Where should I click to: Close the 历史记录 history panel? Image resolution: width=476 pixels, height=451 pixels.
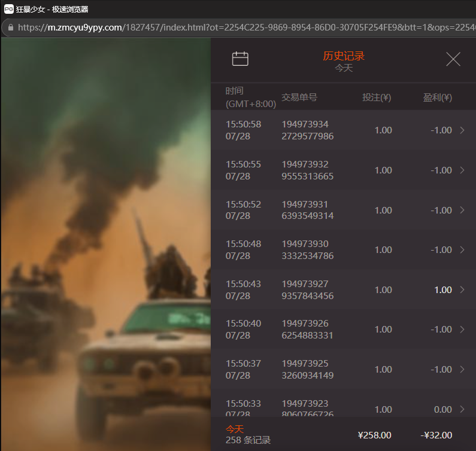pyautogui.click(x=453, y=59)
